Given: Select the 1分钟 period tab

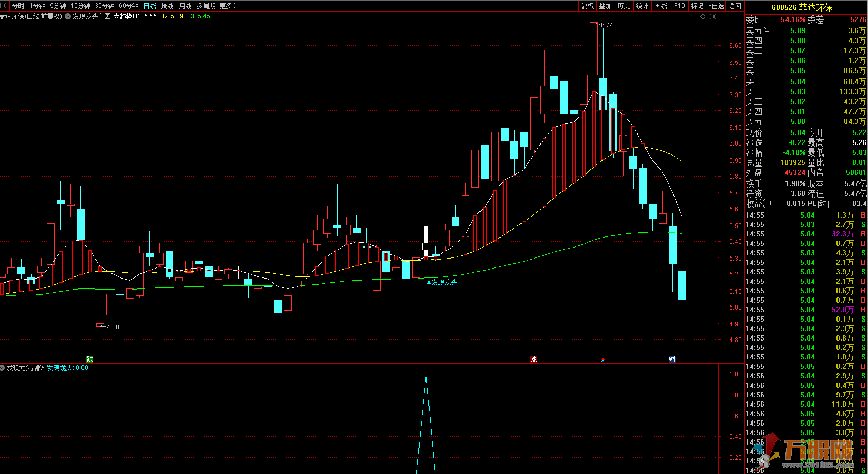Looking at the screenshot, I should tap(37, 6).
